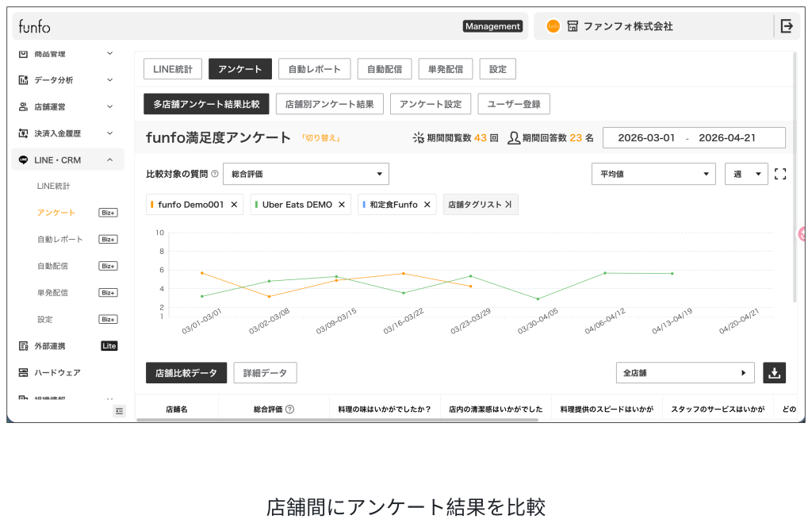The image size is (812, 527).
Task: Remove the funfo Demo001 store tag
Action: click(x=234, y=205)
